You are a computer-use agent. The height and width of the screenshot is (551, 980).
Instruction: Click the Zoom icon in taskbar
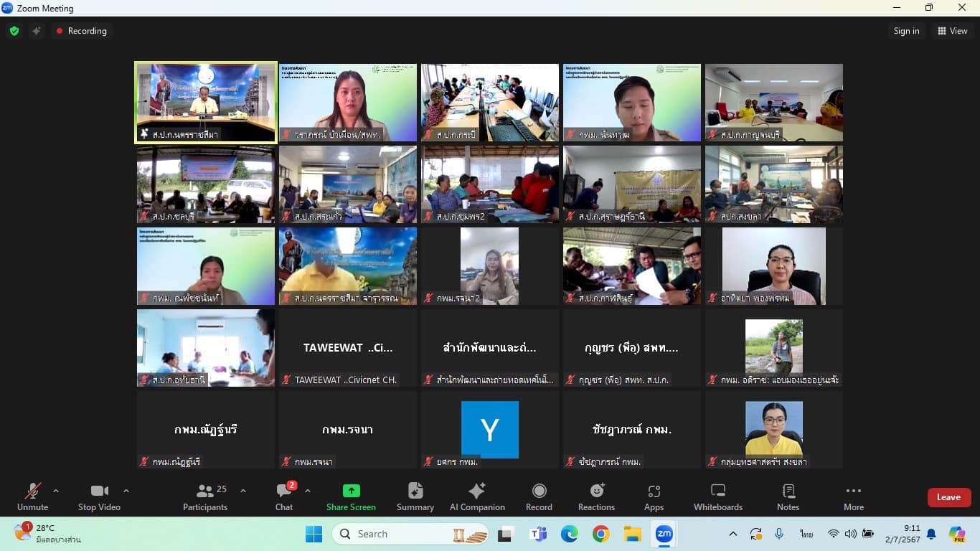(x=664, y=534)
